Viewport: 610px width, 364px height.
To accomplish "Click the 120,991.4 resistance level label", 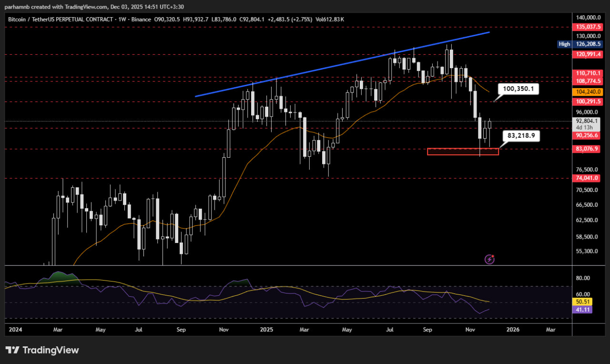I will tap(589, 55).
